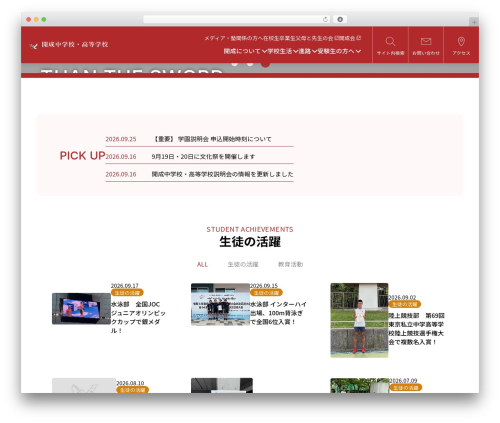Click the 生徒の活躍 tag under 2026.09.02
500x423 pixels.
pos(405,304)
